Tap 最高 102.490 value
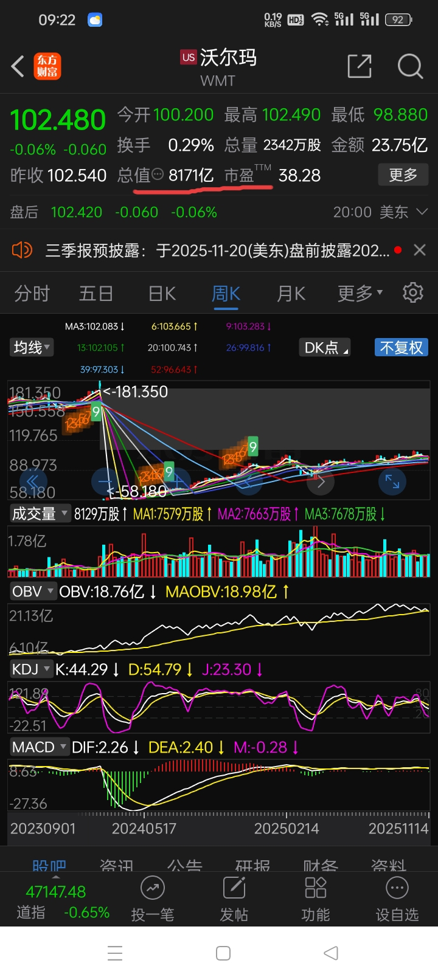The height and width of the screenshot is (980, 438). point(273,114)
